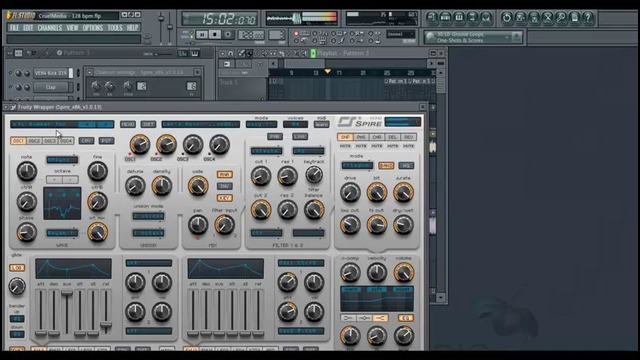Click the undo history circular arrow icon

pos(507,18)
